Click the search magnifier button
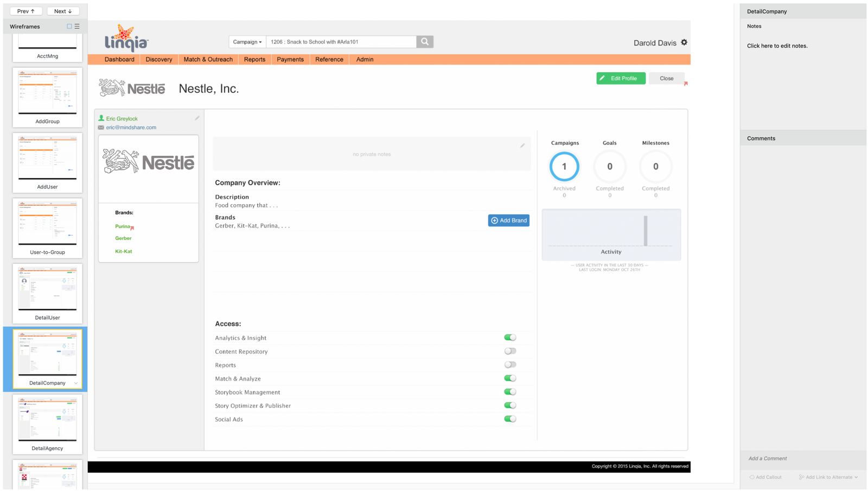This screenshot has width=868, height=494. 425,42
